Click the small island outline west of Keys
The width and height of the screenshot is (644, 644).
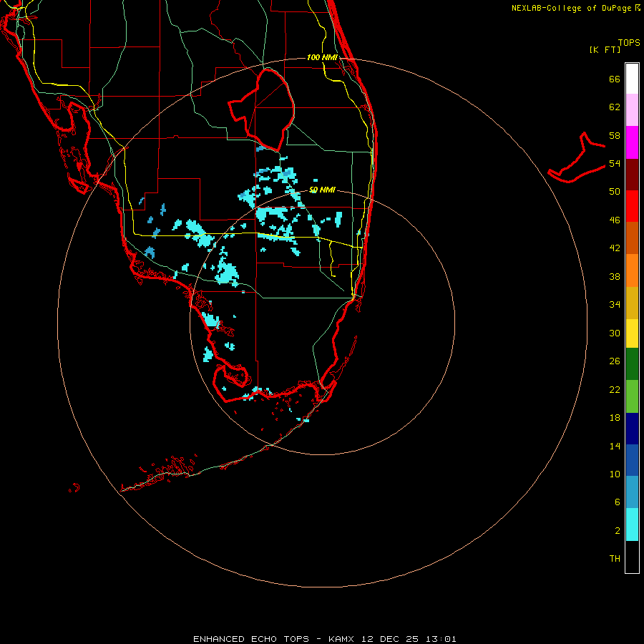tap(74, 487)
